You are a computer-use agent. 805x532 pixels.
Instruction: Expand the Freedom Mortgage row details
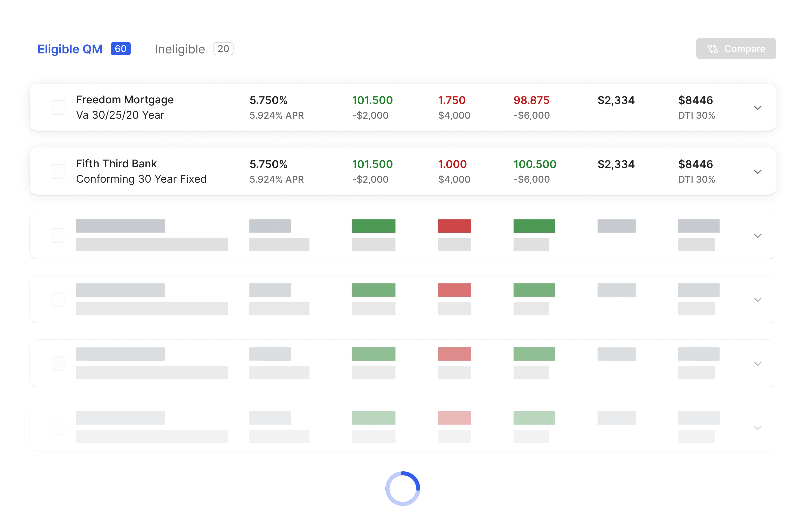[x=757, y=108]
